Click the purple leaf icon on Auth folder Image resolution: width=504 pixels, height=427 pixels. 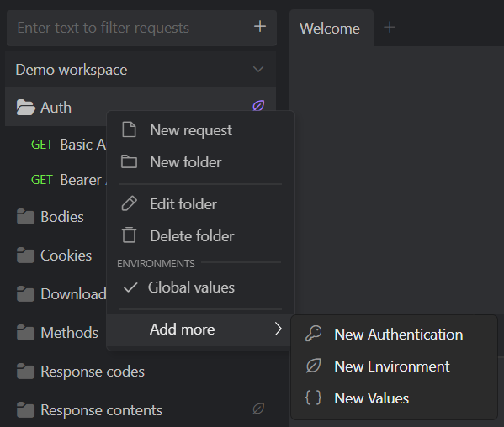point(258,106)
